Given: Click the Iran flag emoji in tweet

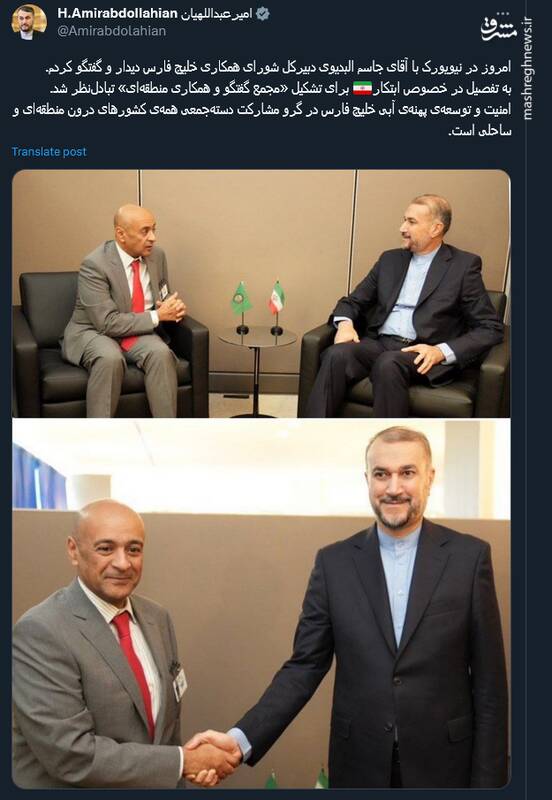Looking at the screenshot, I should (362, 88).
